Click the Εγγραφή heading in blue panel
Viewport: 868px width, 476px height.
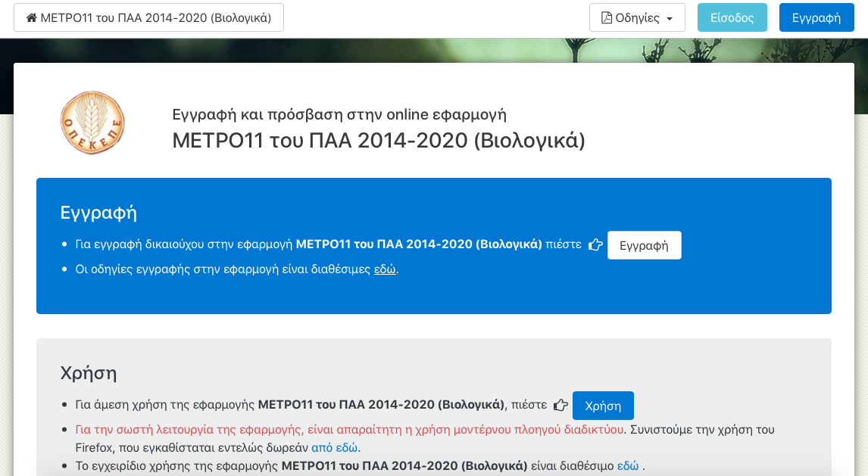tap(98, 213)
